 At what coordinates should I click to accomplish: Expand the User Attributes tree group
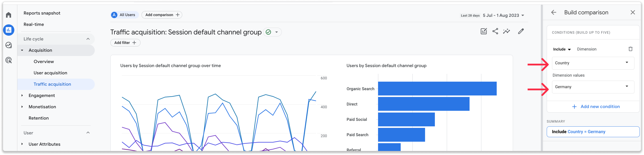point(22,144)
